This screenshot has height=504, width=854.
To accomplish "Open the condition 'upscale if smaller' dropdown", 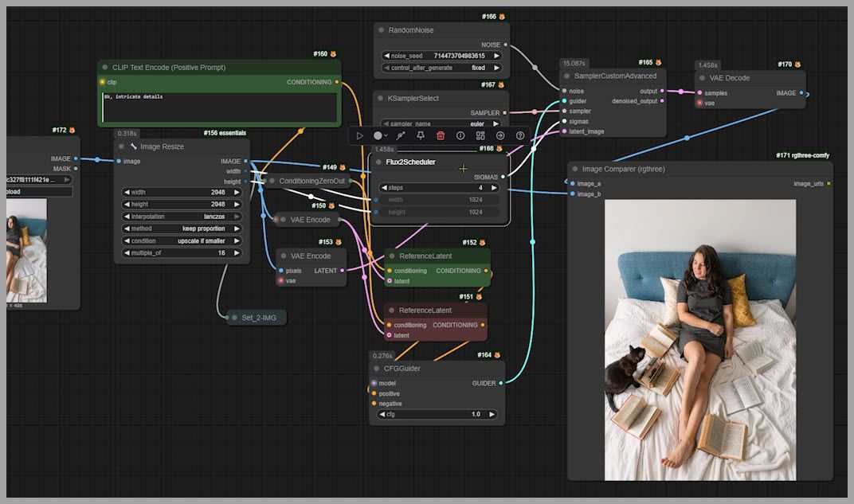I will point(182,240).
